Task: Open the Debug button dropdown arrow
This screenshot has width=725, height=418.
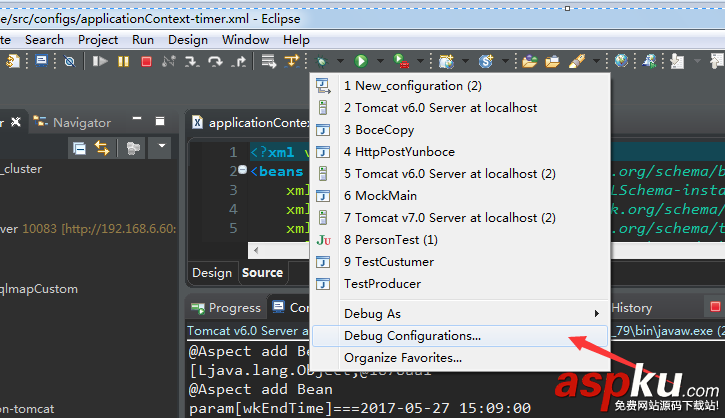Action: pyautogui.click(x=340, y=61)
